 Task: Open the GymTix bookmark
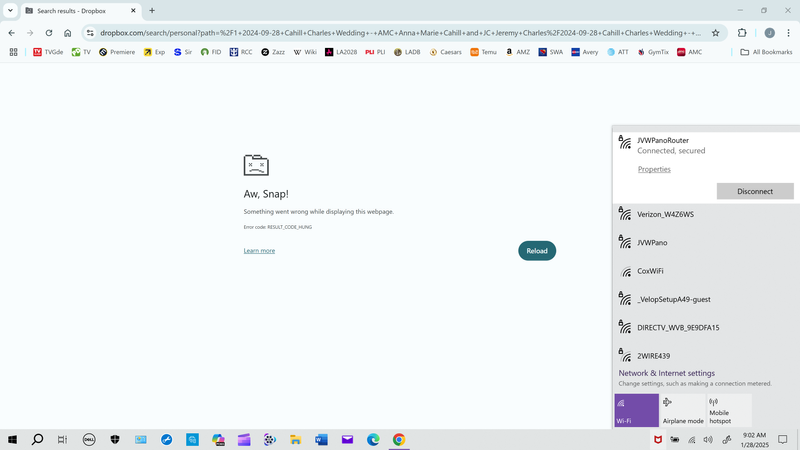pos(653,52)
